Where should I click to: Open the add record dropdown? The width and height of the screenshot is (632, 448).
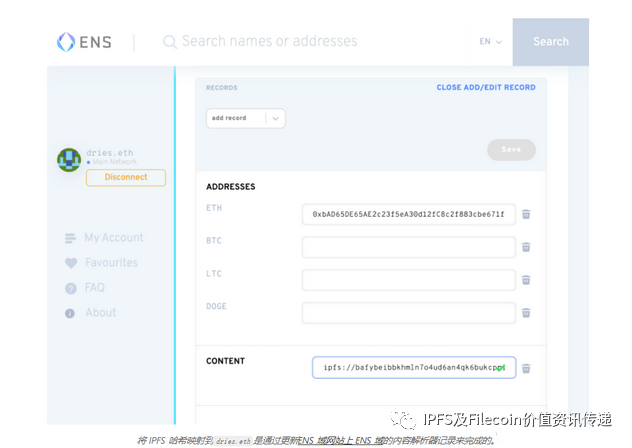(246, 118)
